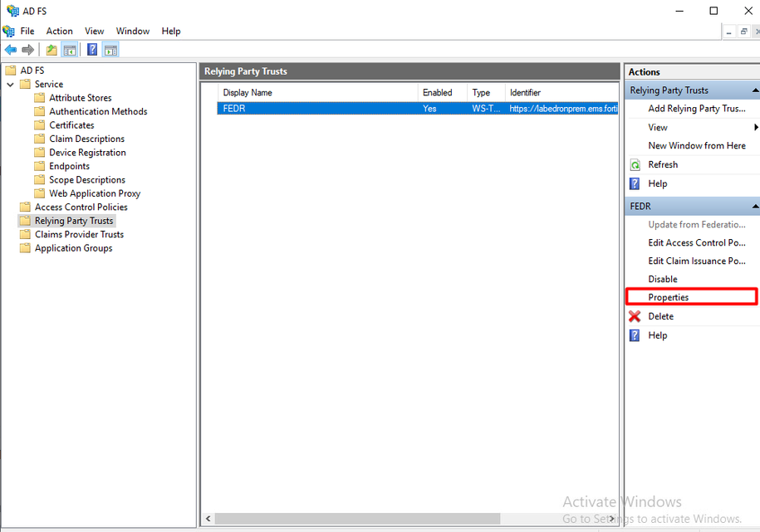
Task: Click Edit Claim Issuance Policy action
Action: click(x=697, y=261)
